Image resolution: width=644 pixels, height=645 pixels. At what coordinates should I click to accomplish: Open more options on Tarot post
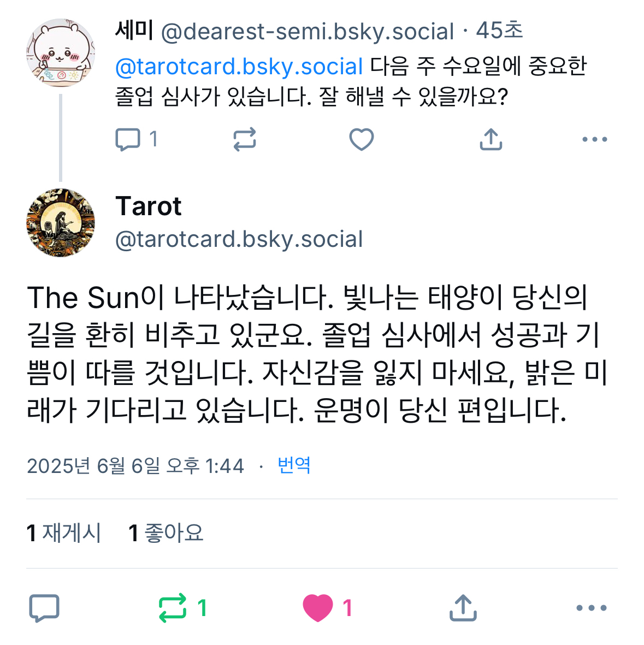coord(592,608)
